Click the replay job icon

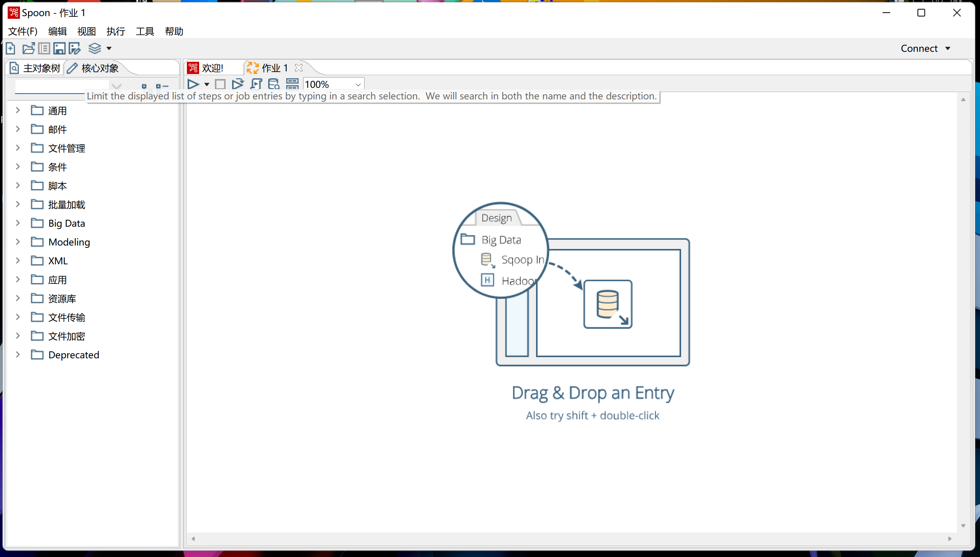point(238,84)
